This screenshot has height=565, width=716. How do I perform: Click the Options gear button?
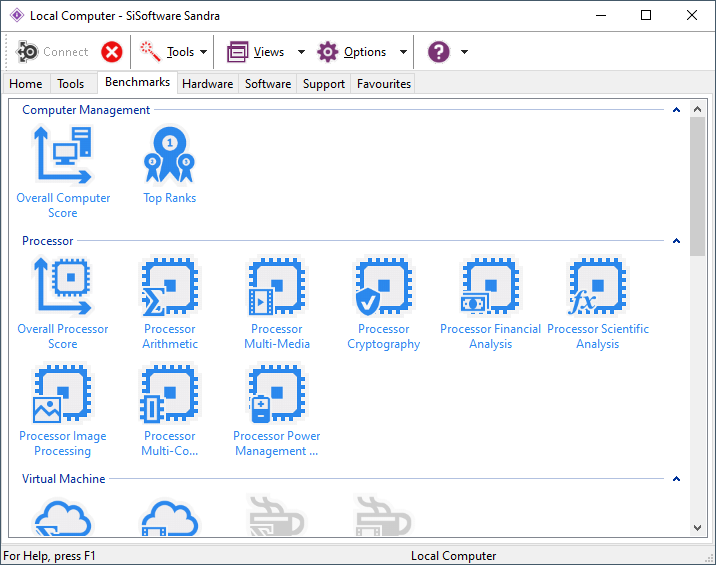click(x=352, y=52)
